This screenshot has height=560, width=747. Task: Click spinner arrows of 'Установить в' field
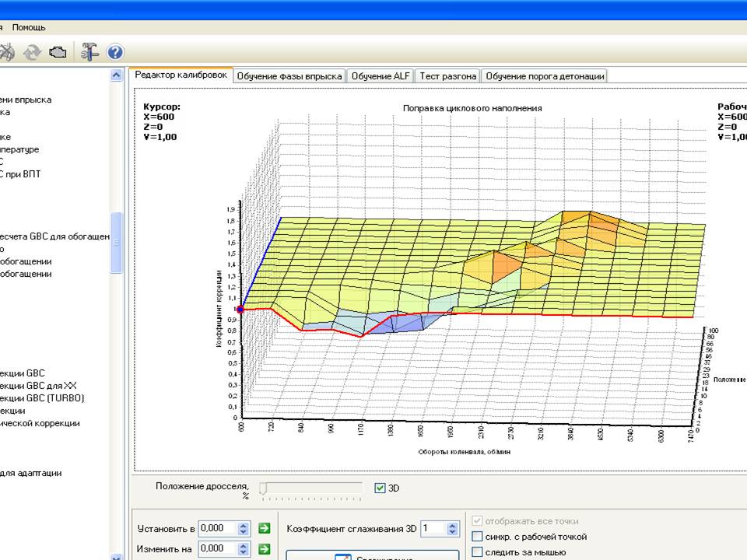tap(243, 529)
